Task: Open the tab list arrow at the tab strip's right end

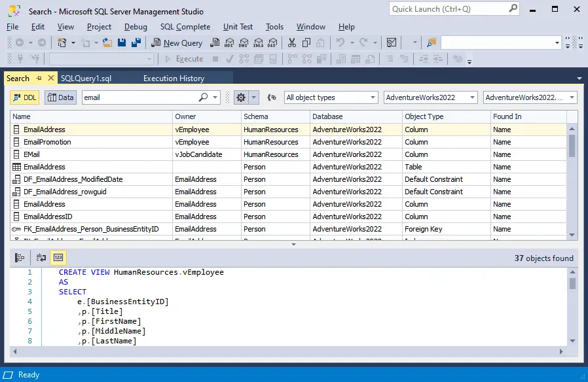Action: click(579, 78)
